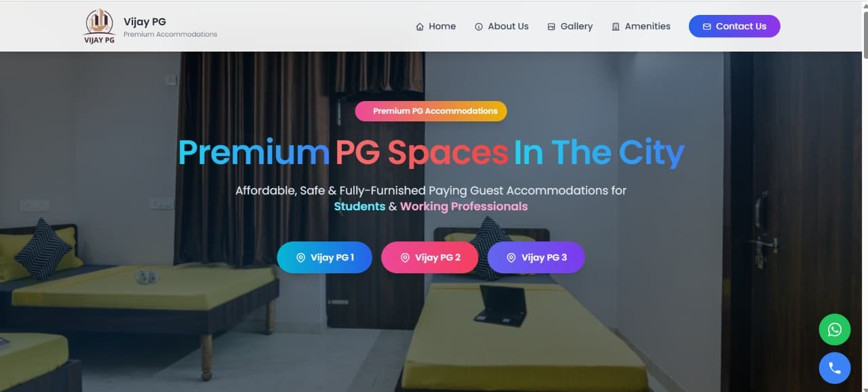View the Amenities menu item
868x392 pixels.
click(641, 26)
